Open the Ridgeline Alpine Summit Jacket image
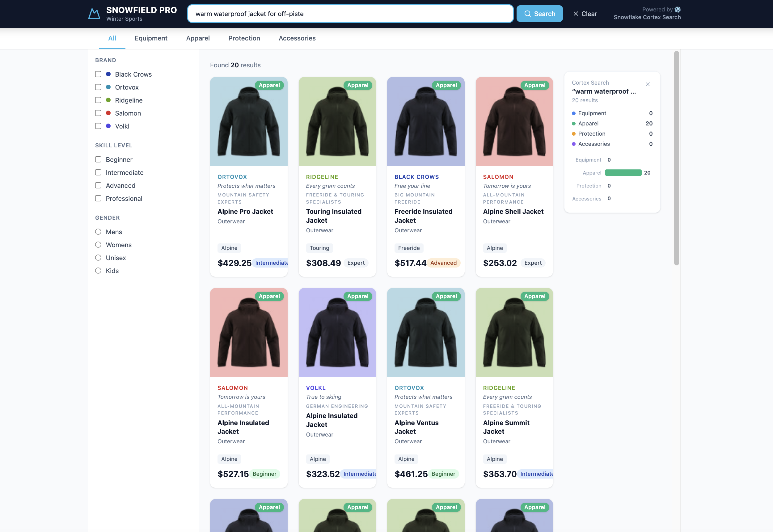 [x=514, y=333]
